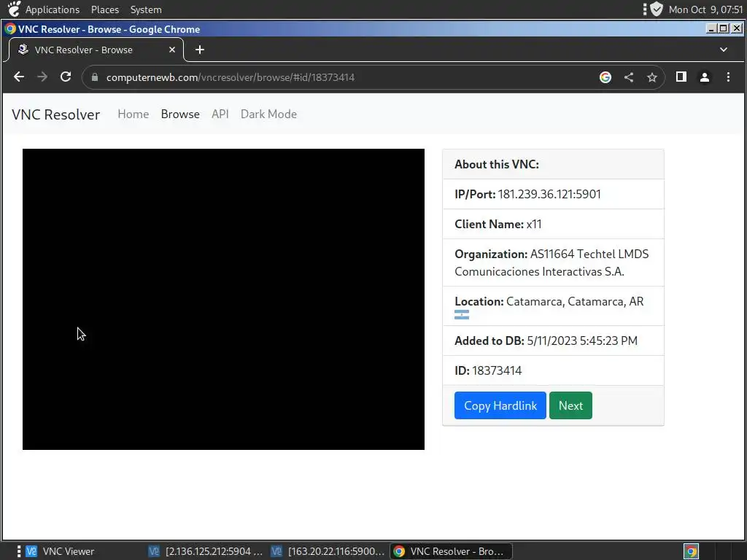Viewport: 747px width, 560px height.
Task: Open a new tab with the plus icon
Action: pyautogui.click(x=200, y=50)
